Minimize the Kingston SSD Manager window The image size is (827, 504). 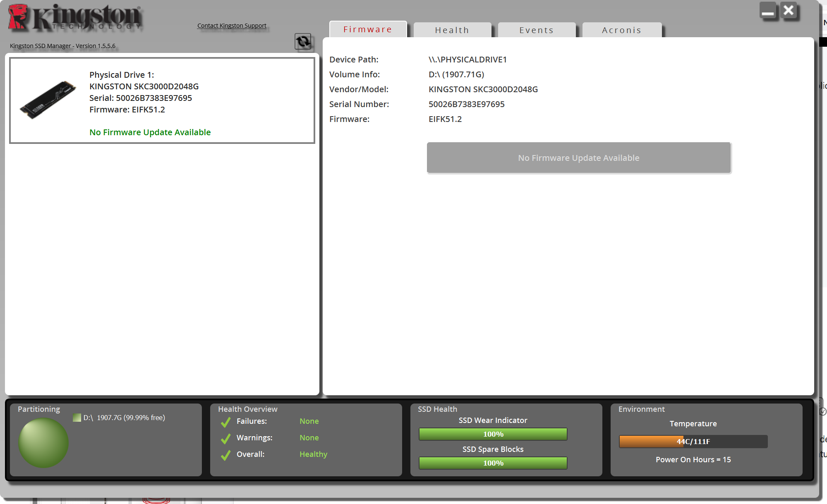point(768,11)
